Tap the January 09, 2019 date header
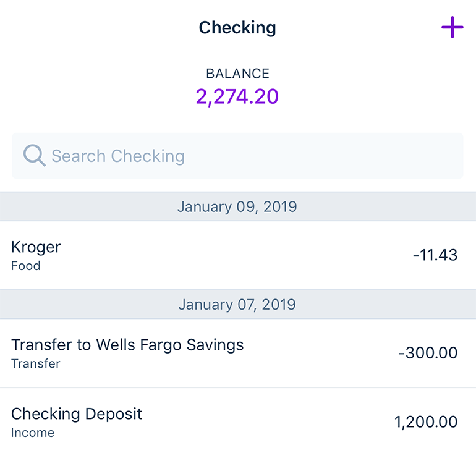Image resolution: width=476 pixels, height=453 pixels. click(238, 206)
